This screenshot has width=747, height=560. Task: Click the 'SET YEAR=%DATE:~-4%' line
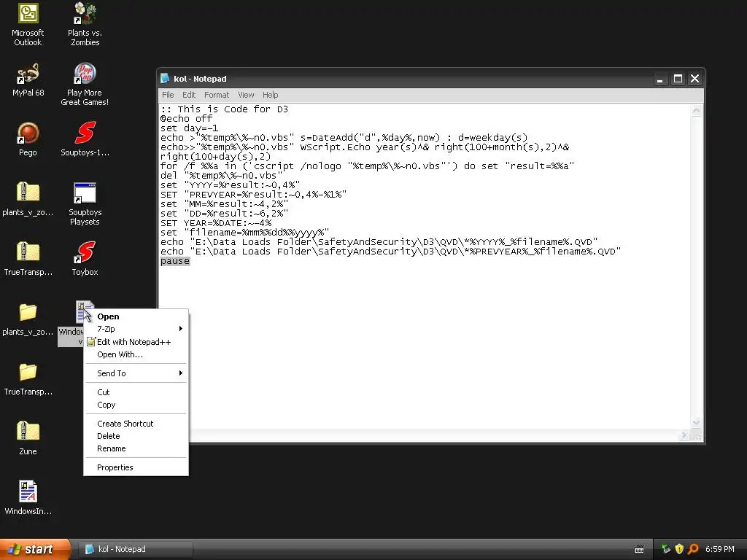216,223
